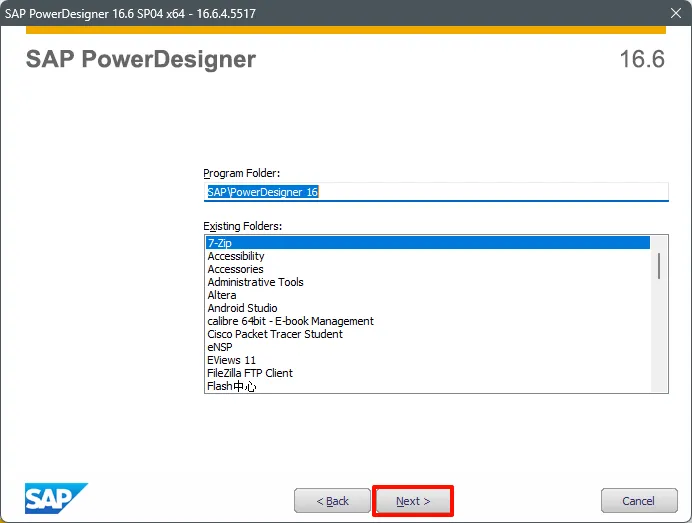
Task: Select Accessibility in existing folders
Action: (x=428, y=256)
